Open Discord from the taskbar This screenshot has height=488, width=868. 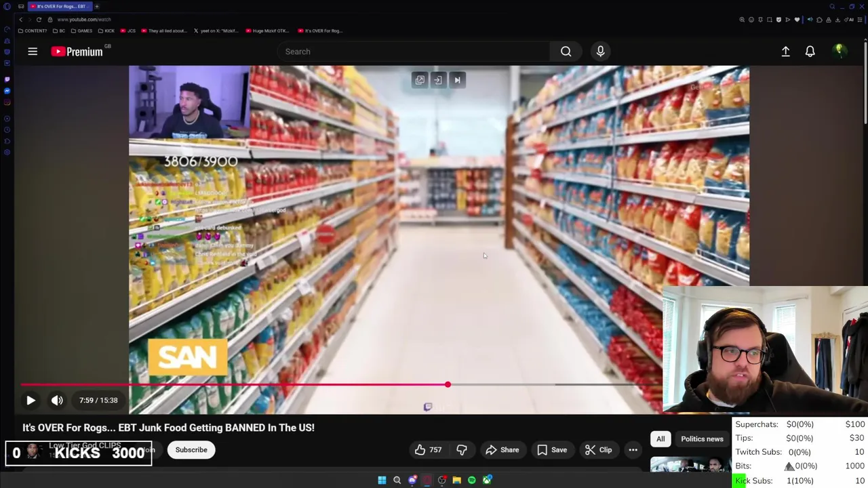coord(412,480)
